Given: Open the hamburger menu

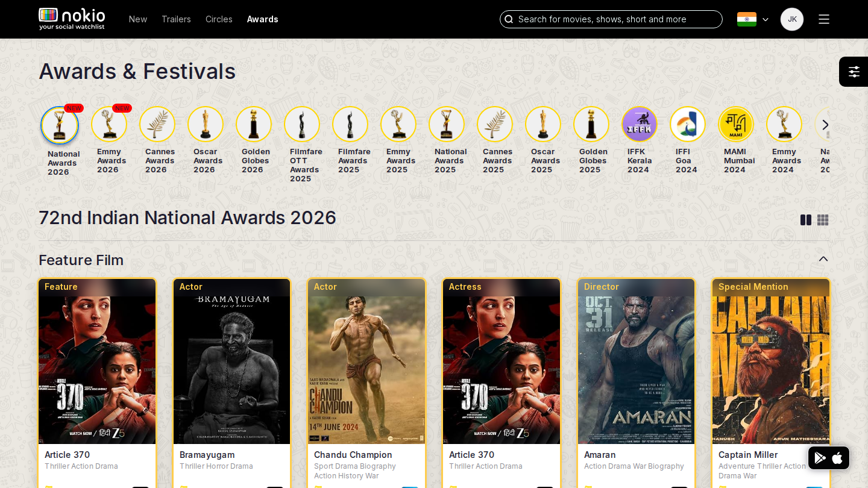Looking at the screenshot, I should pos(824,19).
